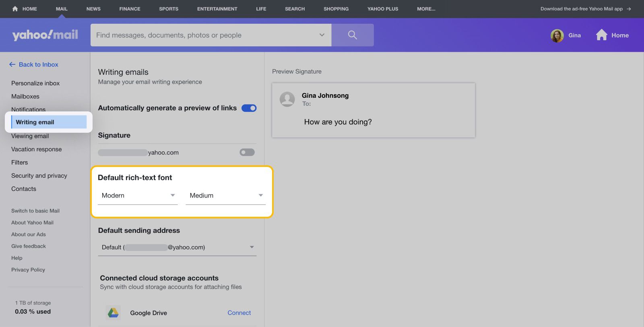Viewport: 644px width, 327px height.
Task: Click the Help link in sidebar
Action: click(x=17, y=258)
